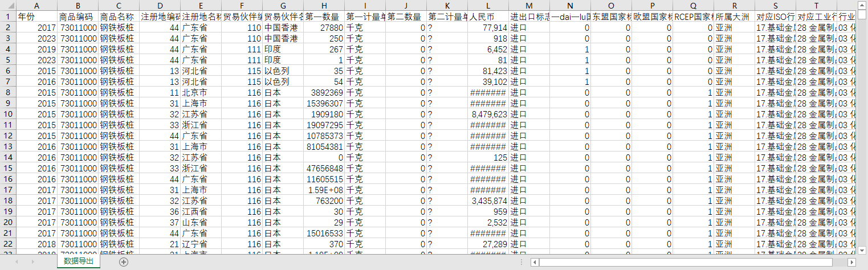
Task: Select row 14 header
Action: [8, 157]
